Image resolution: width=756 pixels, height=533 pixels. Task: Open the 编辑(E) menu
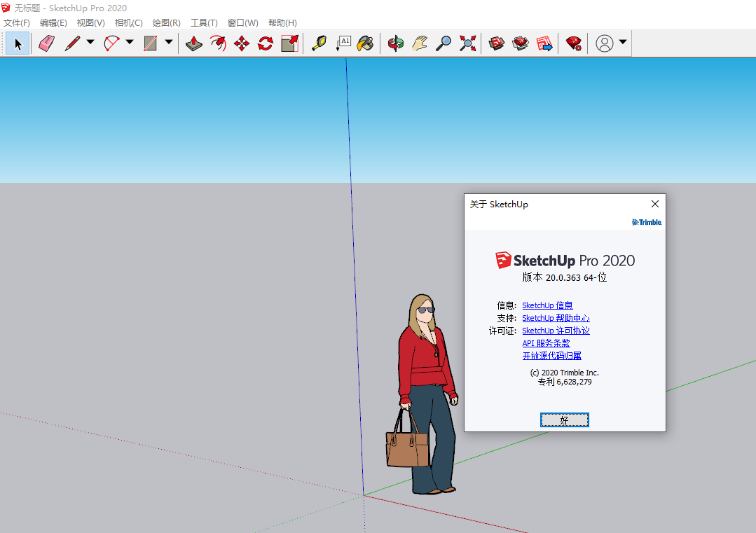click(x=53, y=22)
